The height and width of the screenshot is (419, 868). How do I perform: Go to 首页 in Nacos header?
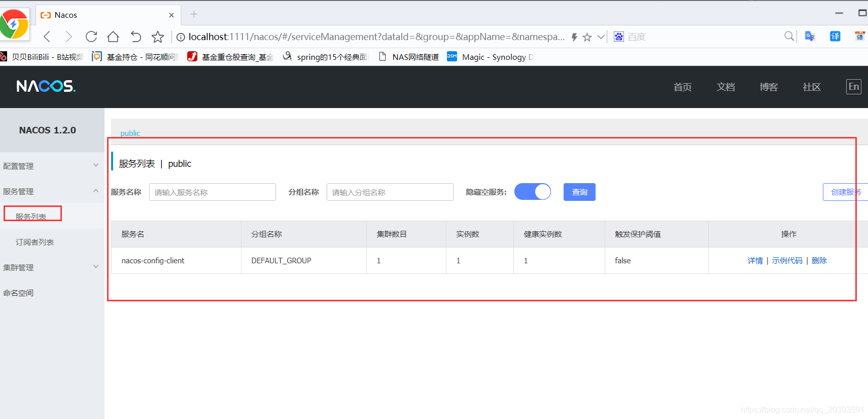coord(682,87)
